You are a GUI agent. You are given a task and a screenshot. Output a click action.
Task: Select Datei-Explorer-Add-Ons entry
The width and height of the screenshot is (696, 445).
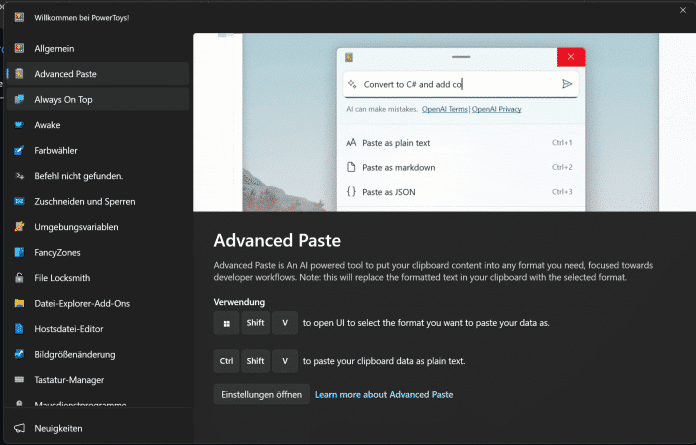[98, 303]
